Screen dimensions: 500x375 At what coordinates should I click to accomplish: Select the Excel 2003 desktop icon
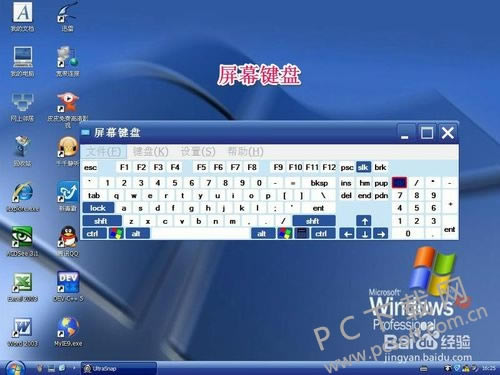coord(22,287)
